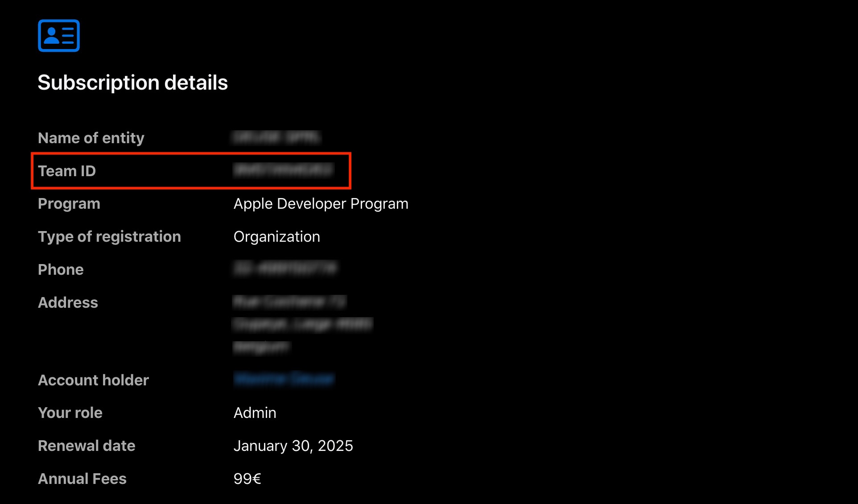
Task: Click the Team ID label
Action: pyautogui.click(x=67, y=171)
